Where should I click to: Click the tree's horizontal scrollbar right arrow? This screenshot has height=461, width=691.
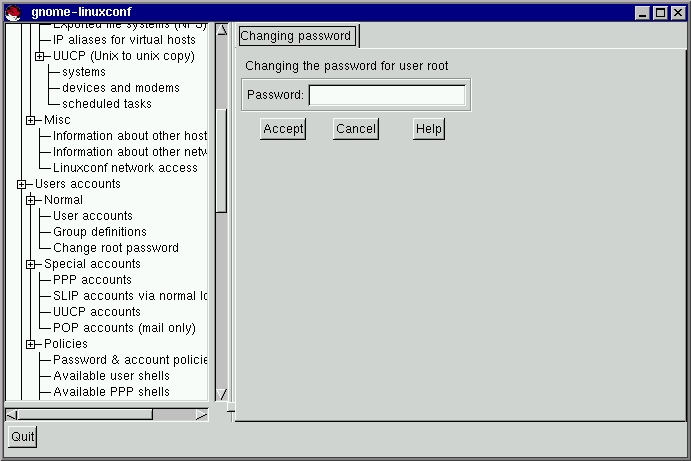coord(202,414)
